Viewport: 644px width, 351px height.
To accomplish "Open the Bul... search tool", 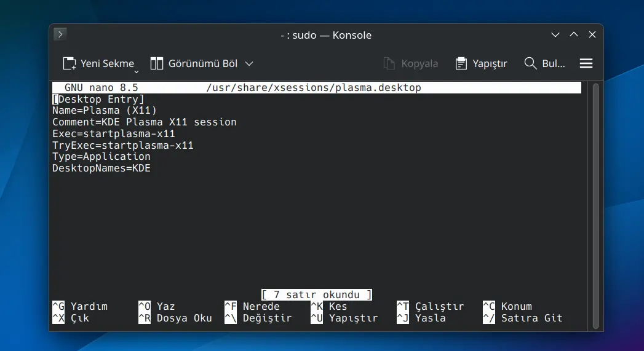I will click(x=544, y=64).
